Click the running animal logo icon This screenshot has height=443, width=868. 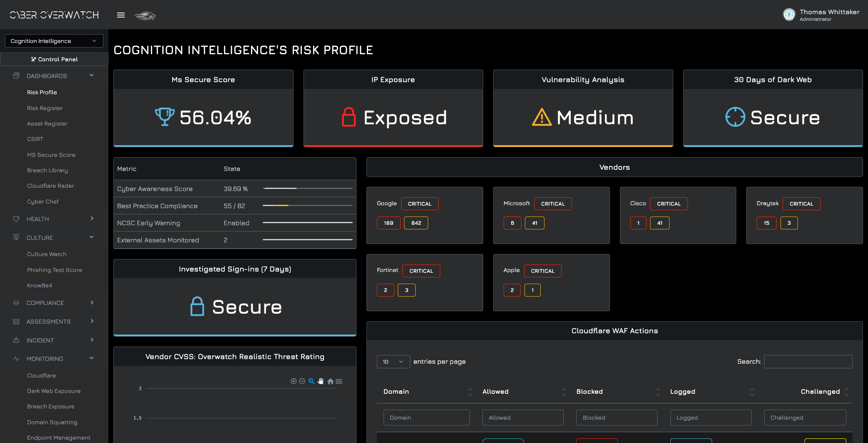pos(145,16)
